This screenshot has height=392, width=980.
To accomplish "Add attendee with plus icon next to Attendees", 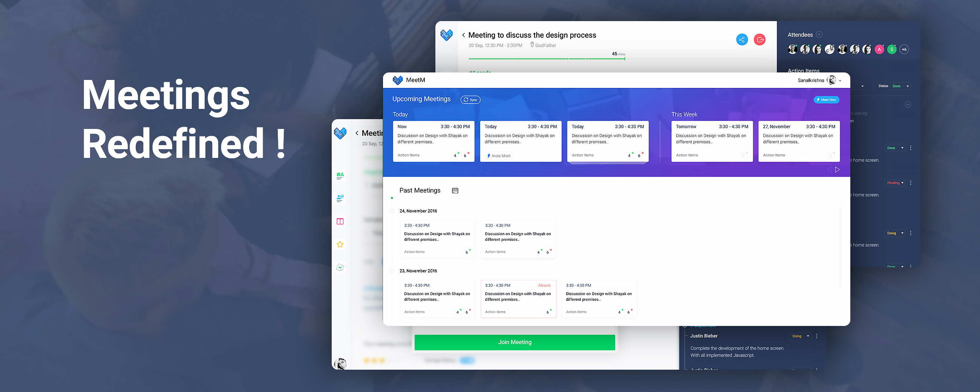I will 819,34.
